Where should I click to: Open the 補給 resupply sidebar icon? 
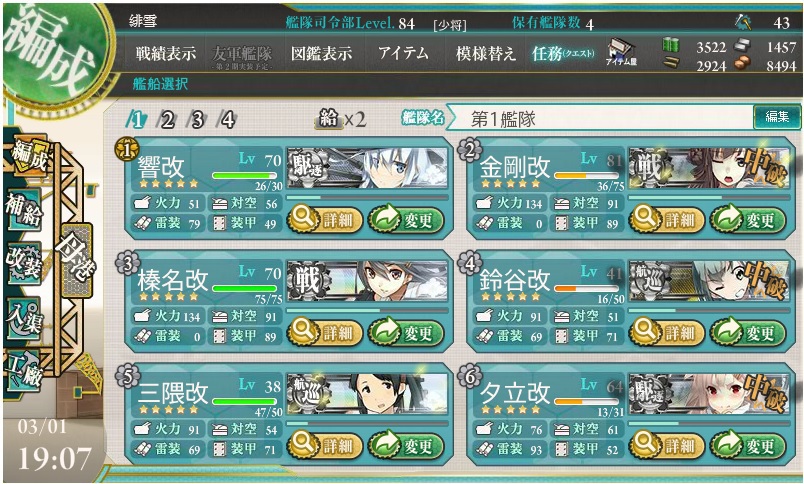tap(24, 209)
